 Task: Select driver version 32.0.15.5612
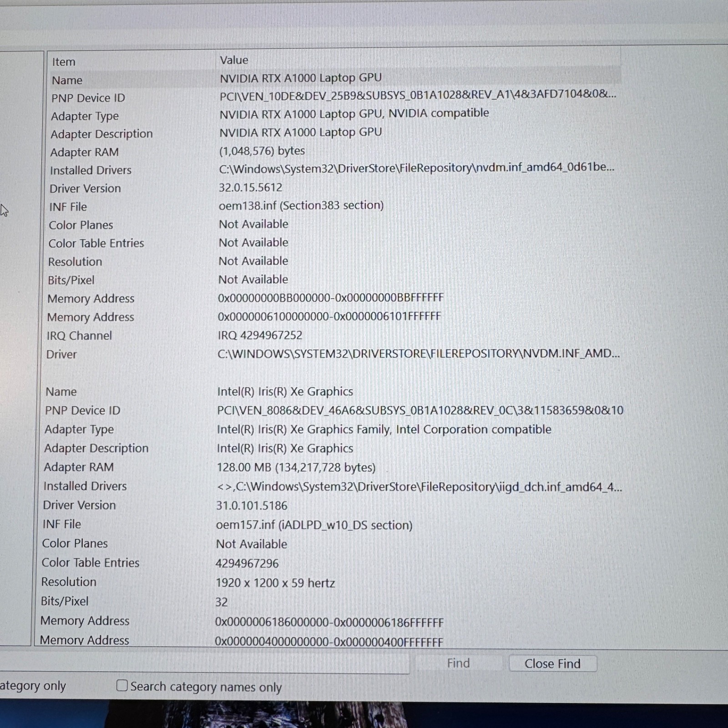tap(250, 187)
